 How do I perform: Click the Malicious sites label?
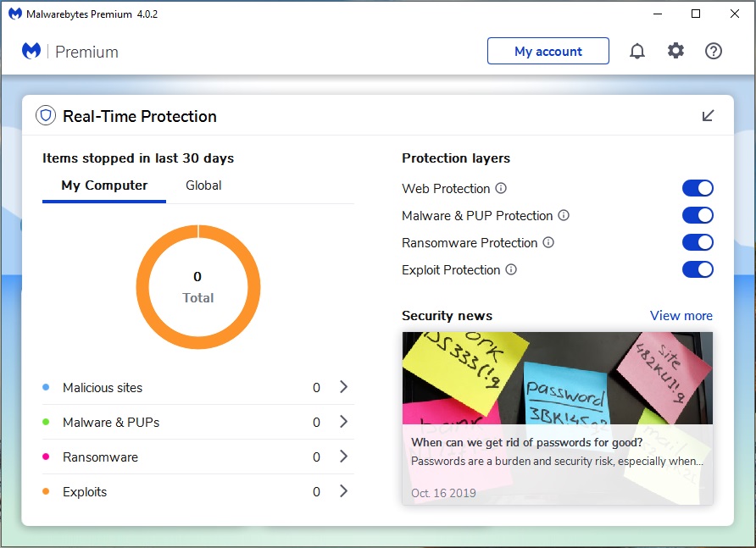(103, 388)
